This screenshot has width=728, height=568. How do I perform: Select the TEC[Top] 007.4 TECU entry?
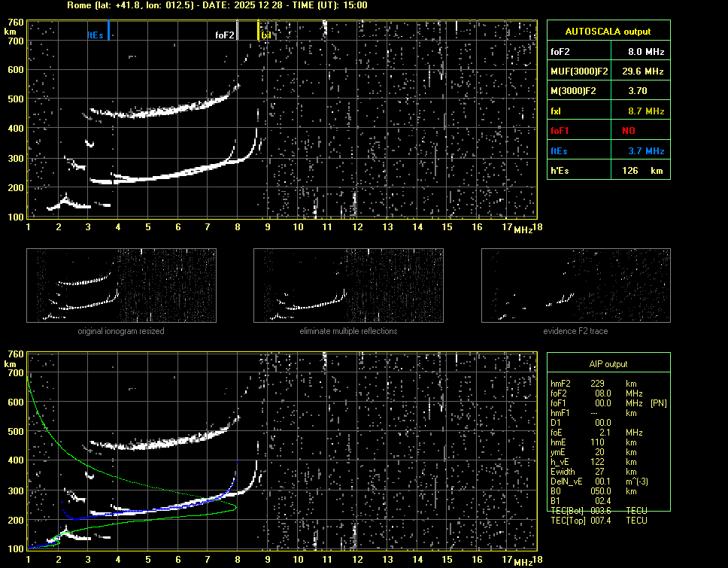coord(599,521)
